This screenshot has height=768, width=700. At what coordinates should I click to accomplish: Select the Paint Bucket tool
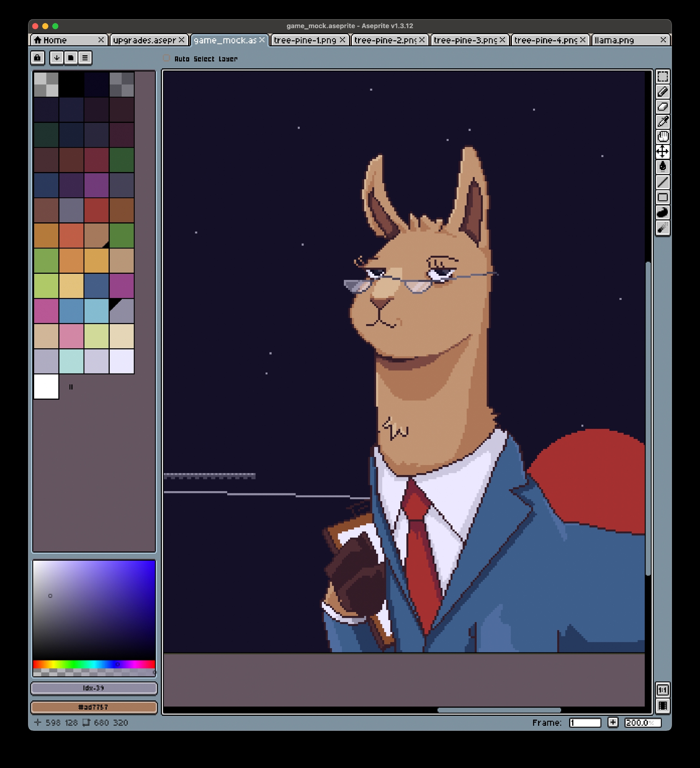click(662, 167)
